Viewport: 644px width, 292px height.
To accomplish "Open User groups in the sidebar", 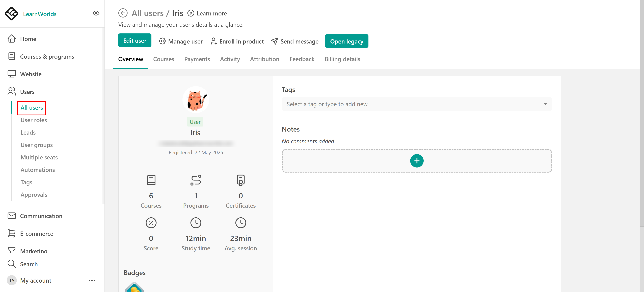I will coord(37,145).
